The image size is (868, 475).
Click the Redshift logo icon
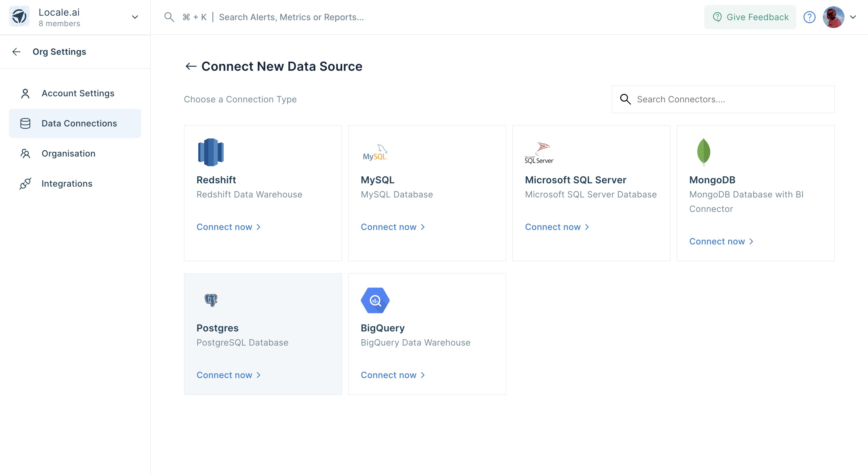211,152
